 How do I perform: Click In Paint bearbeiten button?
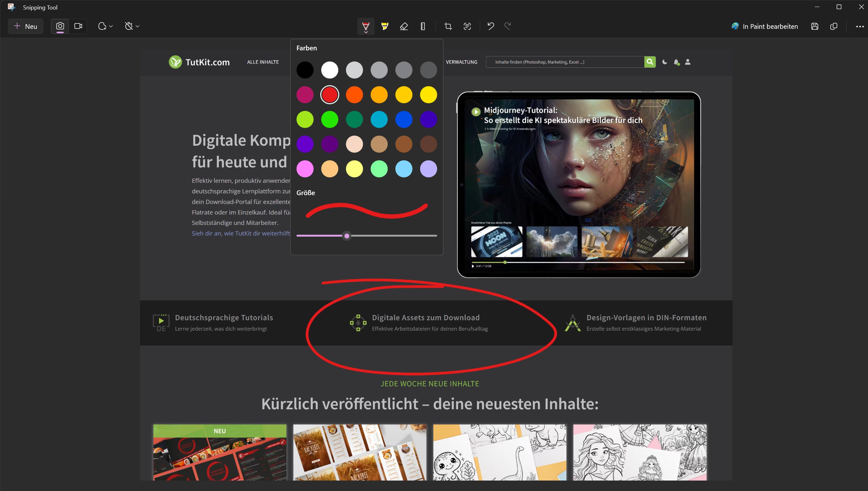tap(765, 26)
